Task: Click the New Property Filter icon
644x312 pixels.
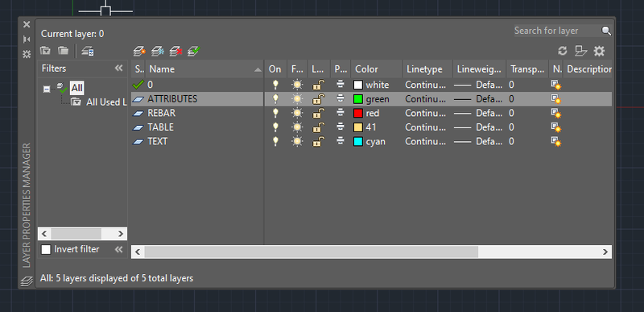Action: pos(45,51)
